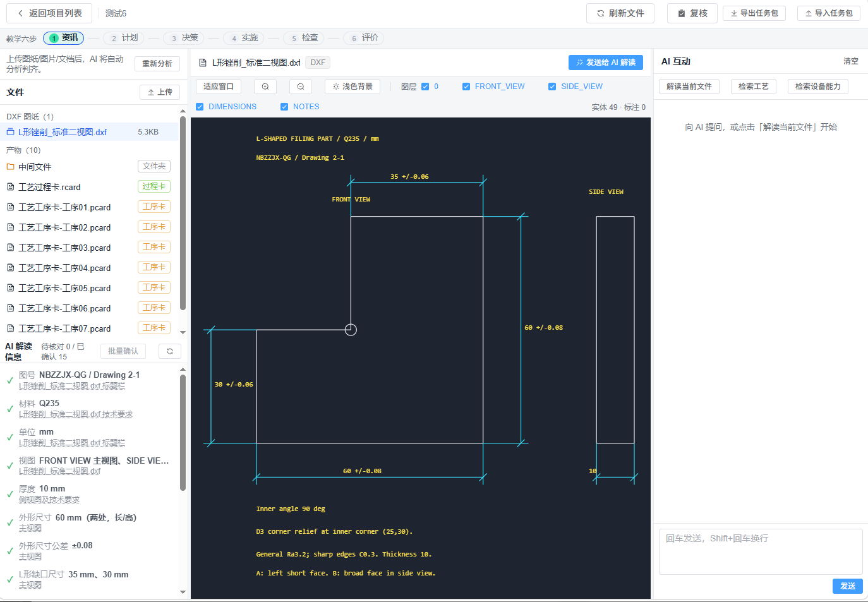This screenshot has width=868, height=602.
Task: Click the DXF file icon of L形锉削_标准二视图.dxf
Action: click(10, 132)
